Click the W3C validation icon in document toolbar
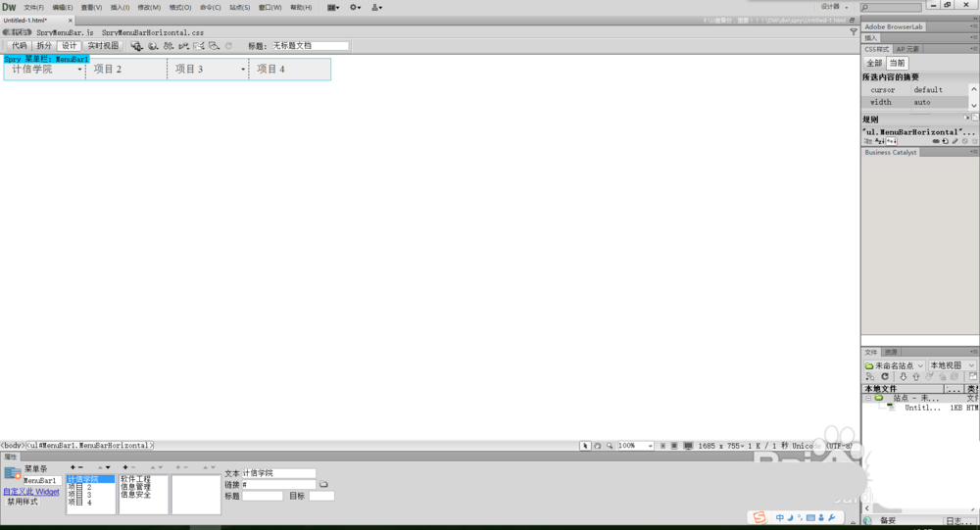 point(183,46)
